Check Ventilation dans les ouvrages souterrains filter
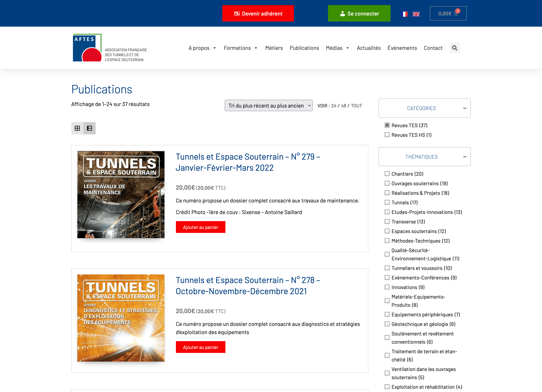 point(387,373)
